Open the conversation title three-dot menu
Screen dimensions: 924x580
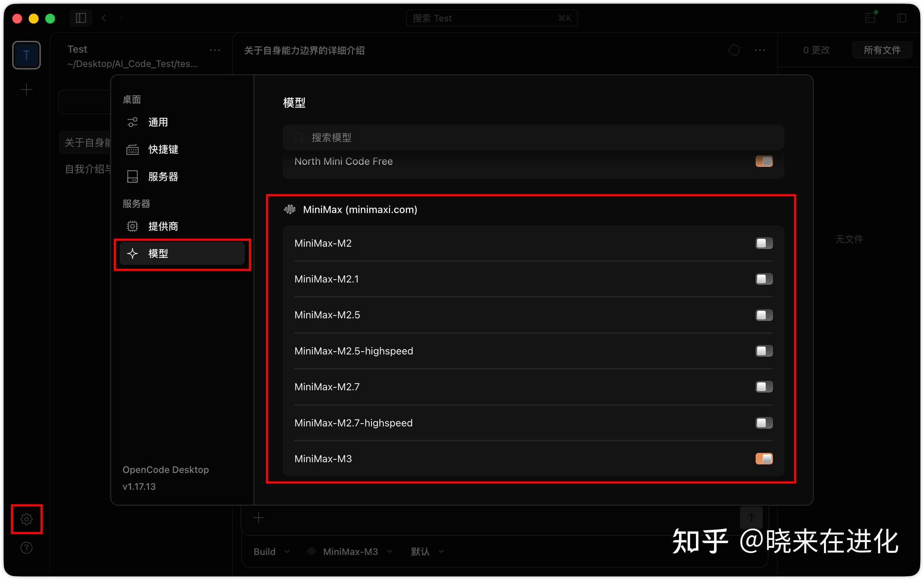(760, 50)
